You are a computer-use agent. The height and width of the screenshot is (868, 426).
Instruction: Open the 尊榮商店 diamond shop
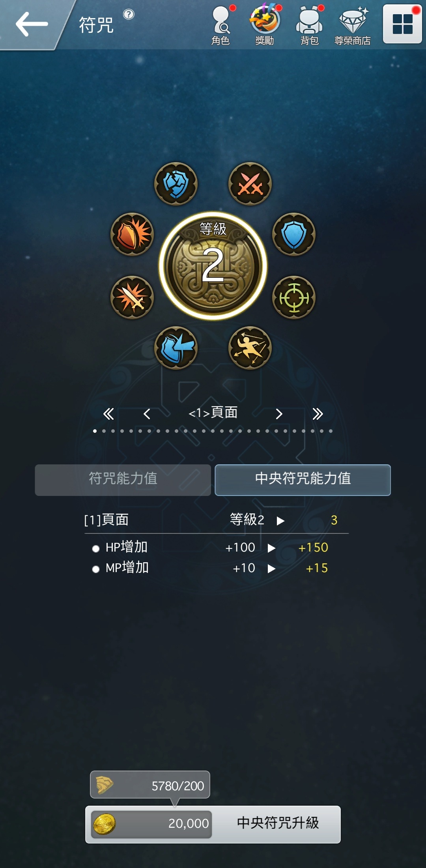pyautogui.click(x=353, y=25)
